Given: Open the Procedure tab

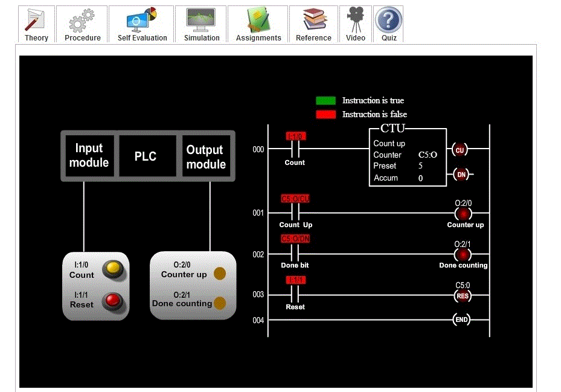Looking at the screenshot, I should pyautogui.click(x=82, y=24).
